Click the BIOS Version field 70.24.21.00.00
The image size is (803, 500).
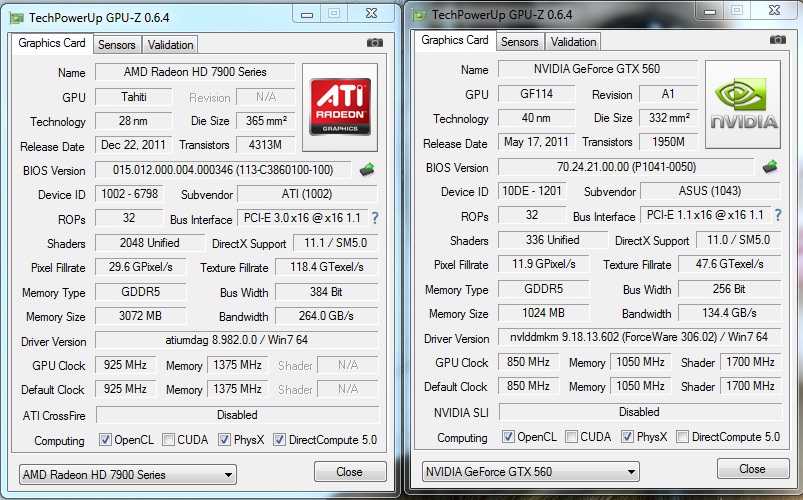click(x=626, y=166)
